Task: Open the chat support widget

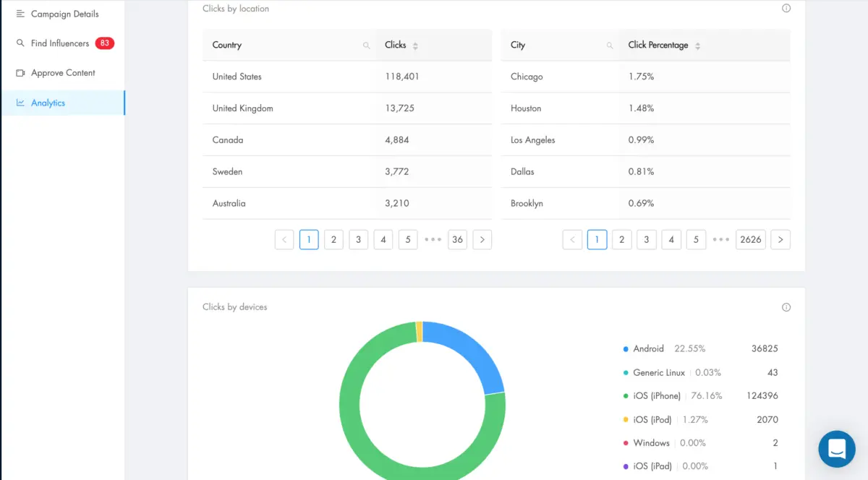Action: coord(837,449)
